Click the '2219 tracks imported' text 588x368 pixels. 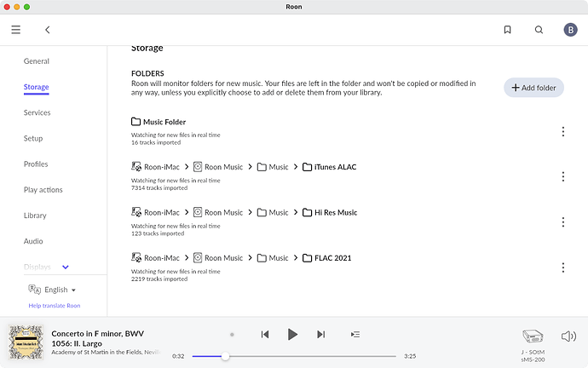159,279
